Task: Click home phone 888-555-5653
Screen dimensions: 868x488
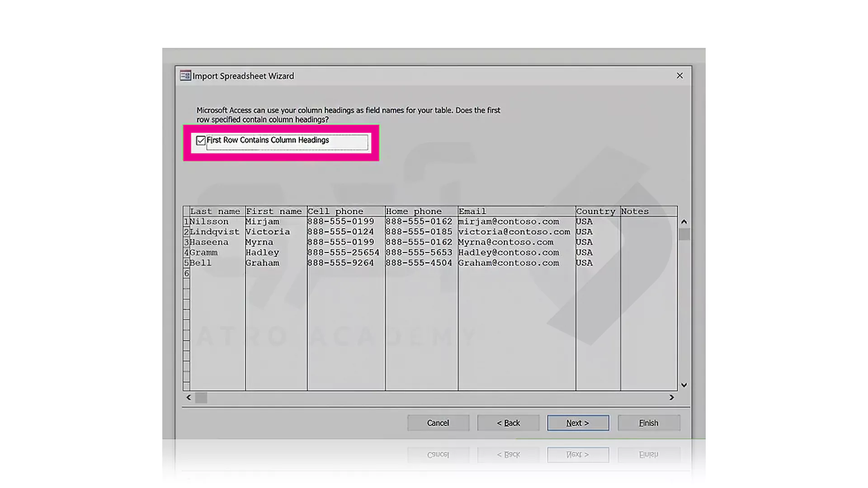Action: click(x=421, y=253)
